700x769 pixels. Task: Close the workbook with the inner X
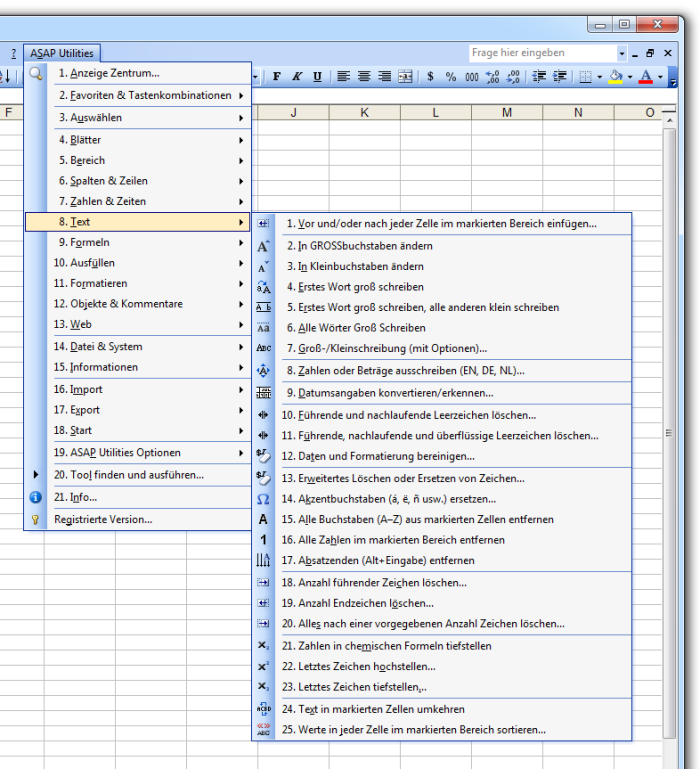(668, 53)
